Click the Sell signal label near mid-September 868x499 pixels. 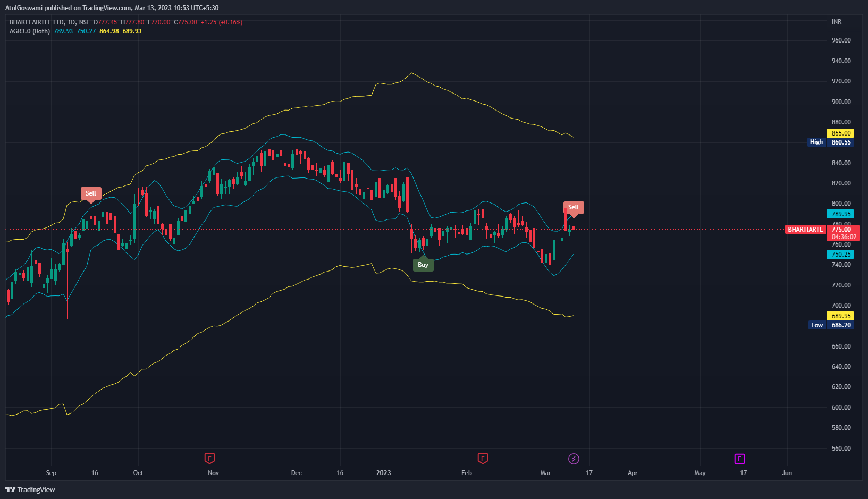click(91, 193)
